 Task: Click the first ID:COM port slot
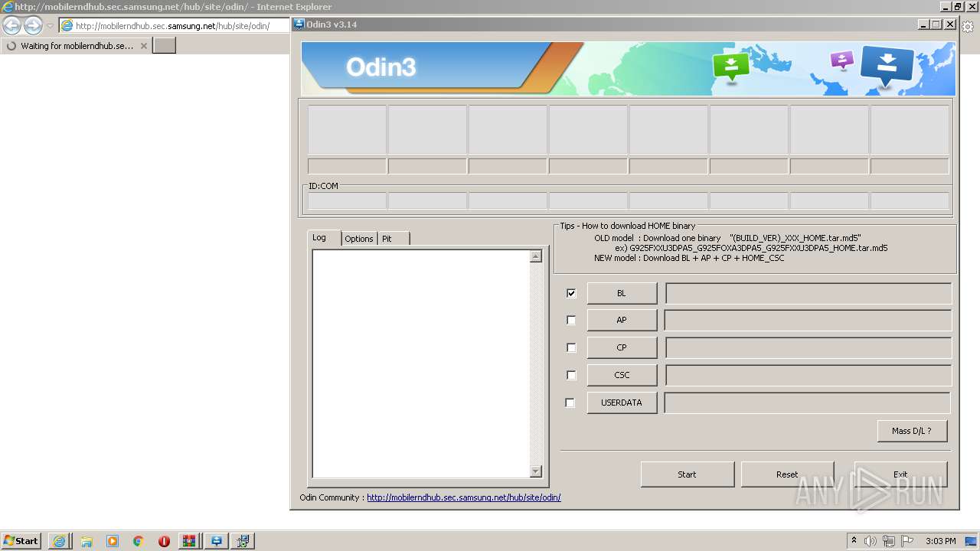tap(347, 201)
